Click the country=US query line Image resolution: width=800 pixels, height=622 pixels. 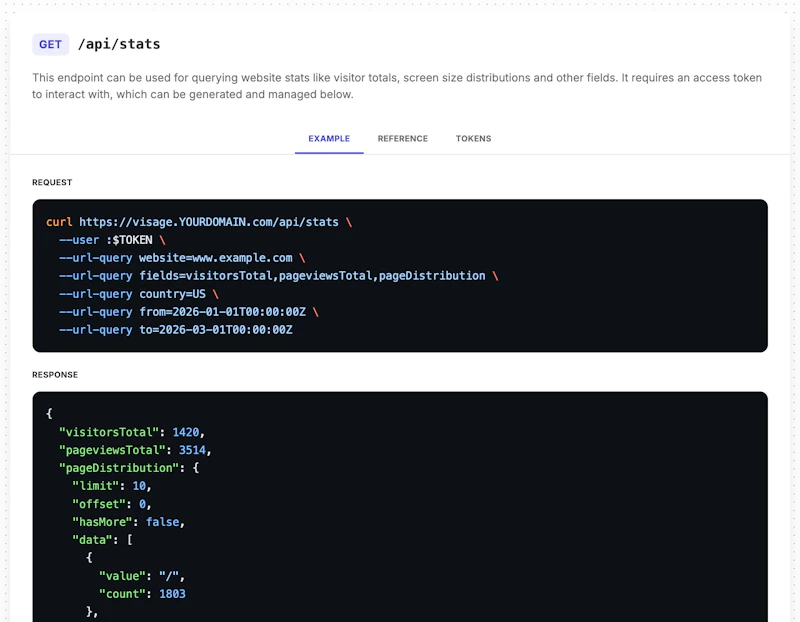pyautogui.click(x=139, y=294)
